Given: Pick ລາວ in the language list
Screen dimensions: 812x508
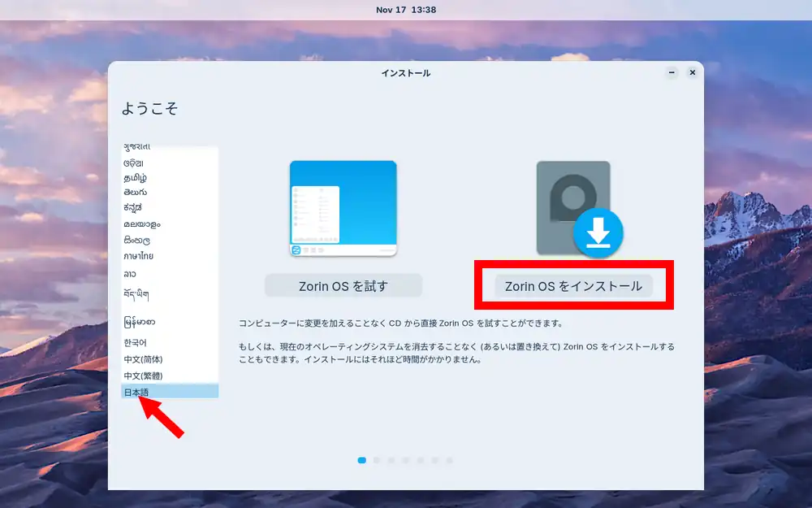Looking at the screenshot, I should click(x=132, y=274).
